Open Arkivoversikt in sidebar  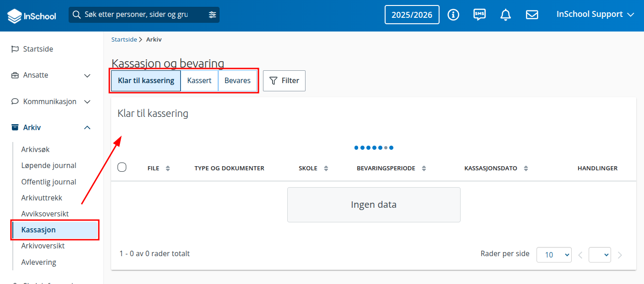tap(43, 246)
